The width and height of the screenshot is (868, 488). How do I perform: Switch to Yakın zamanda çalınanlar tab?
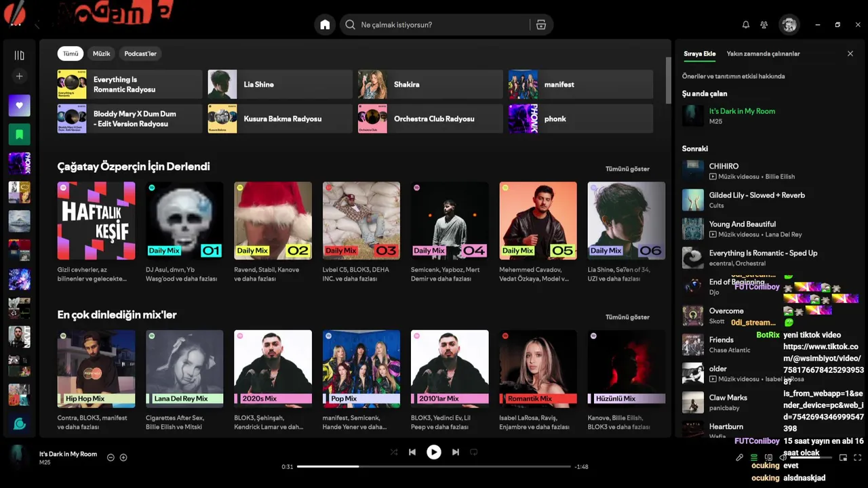tap(763, 54)
